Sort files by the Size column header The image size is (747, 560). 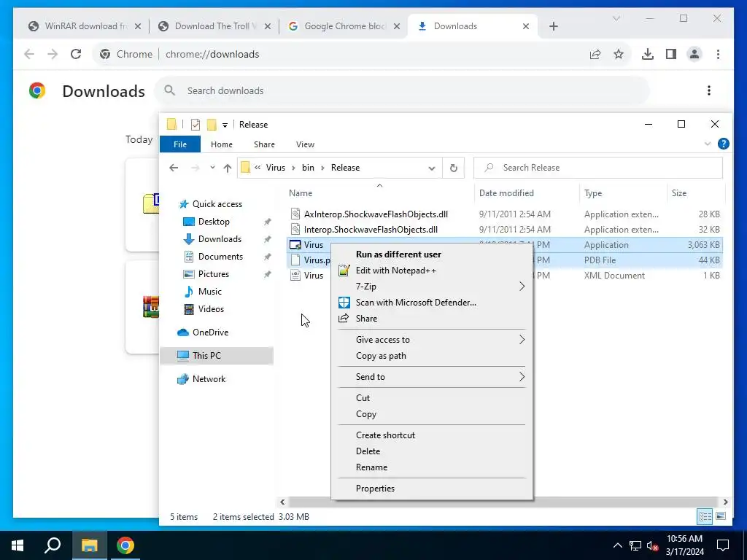pyautogui.click(x=679, y=192)
